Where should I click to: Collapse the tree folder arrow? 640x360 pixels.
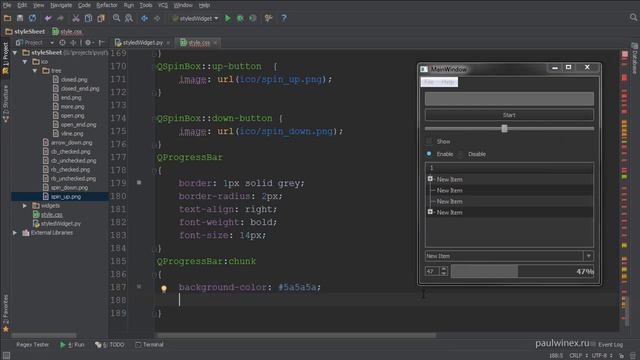tap(35, 71)
